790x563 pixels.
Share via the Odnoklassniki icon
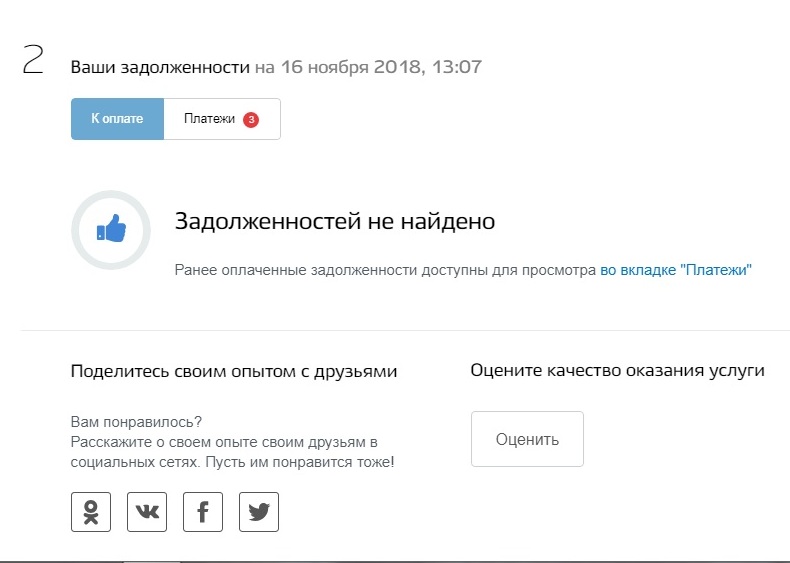pos(91,512)
